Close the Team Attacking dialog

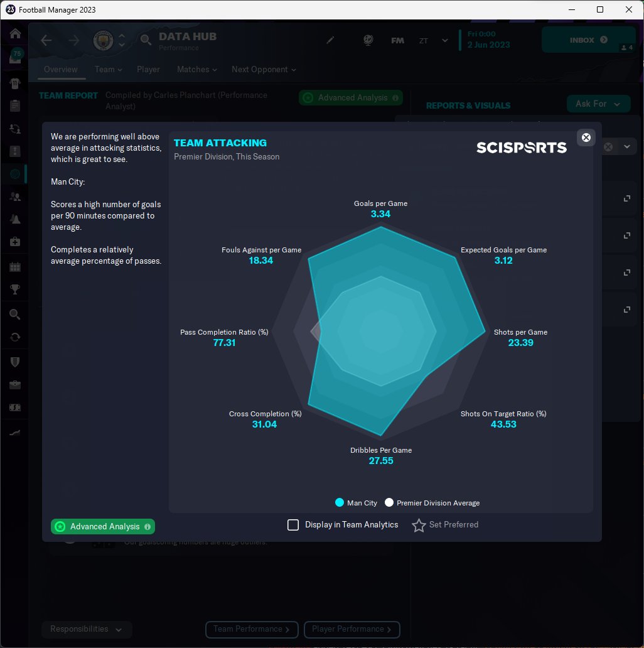coord(586,138)
